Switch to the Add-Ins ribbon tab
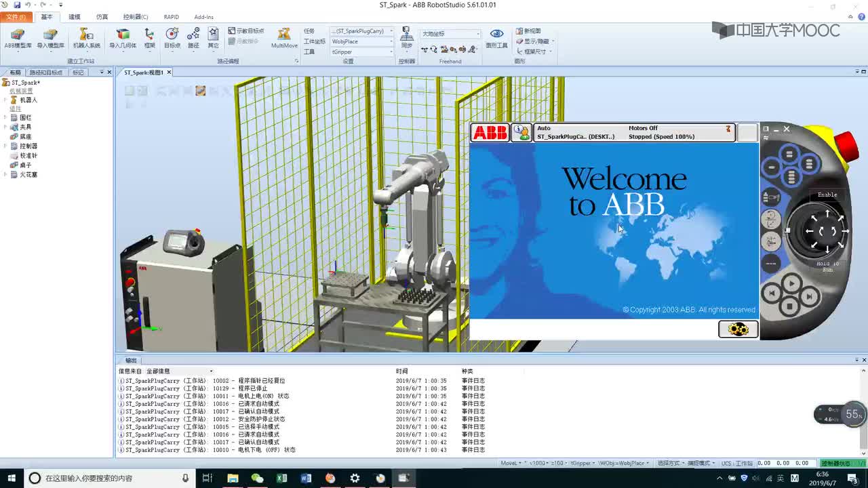Viewport: 868px width, 488px height. tap(203, 17)
